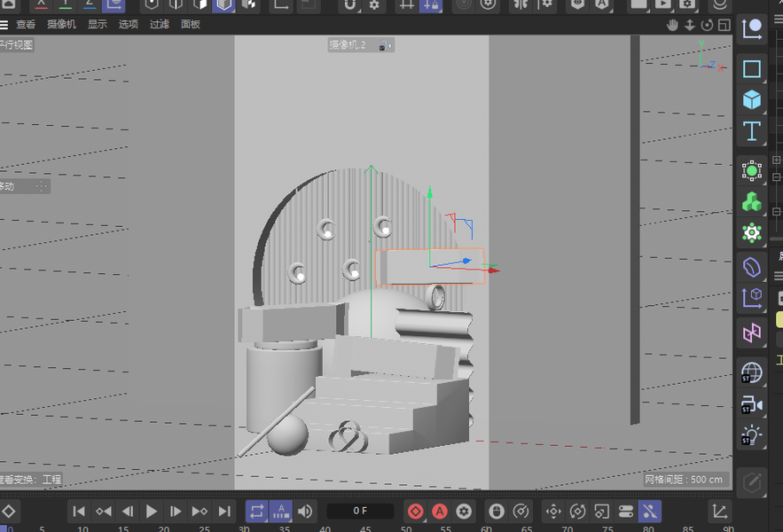Image resolution: width=783 pixels, height=532 pixels.
Task: Click frame 70 on the timeline ruler
Action: 568,528
